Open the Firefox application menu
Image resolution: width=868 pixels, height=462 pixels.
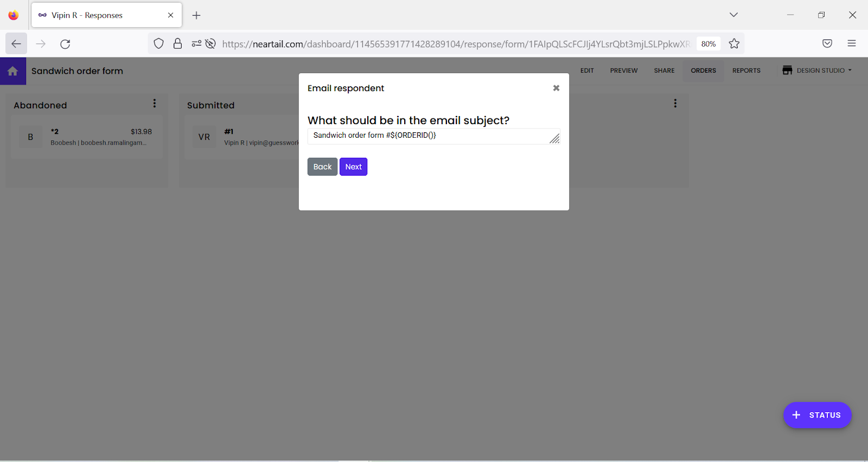pos(851,43)
